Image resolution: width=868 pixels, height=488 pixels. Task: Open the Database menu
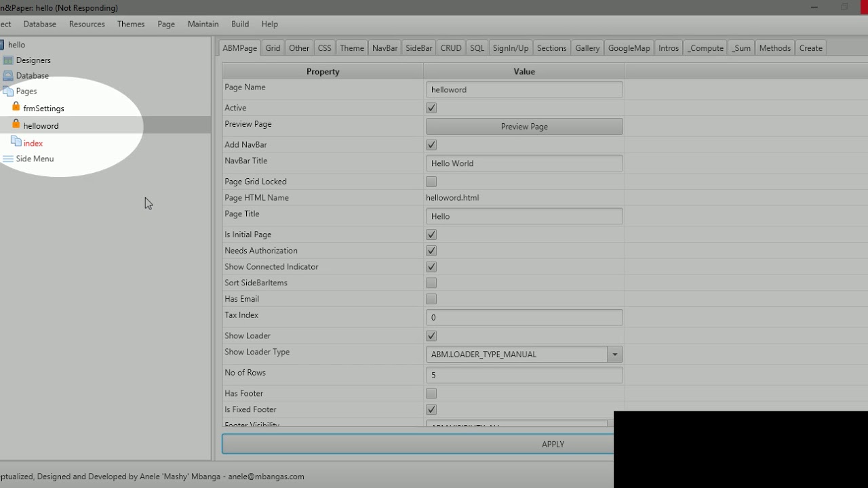click(x=40, y=24)
